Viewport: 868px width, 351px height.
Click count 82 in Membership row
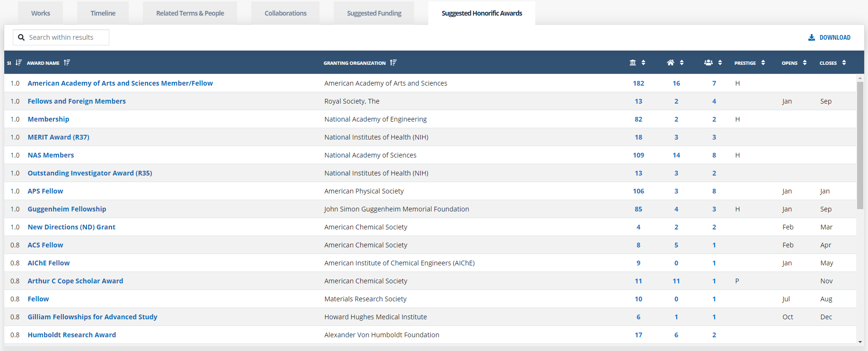tap(638, 119)
